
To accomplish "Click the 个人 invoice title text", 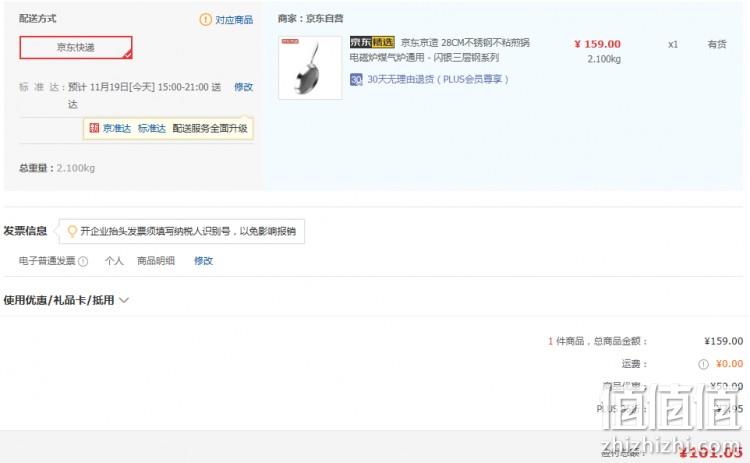I will [x=114, y=261].
